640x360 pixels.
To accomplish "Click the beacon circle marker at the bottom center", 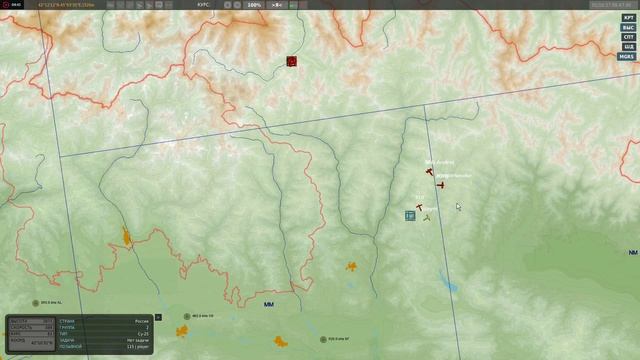I will pos(323,339).
